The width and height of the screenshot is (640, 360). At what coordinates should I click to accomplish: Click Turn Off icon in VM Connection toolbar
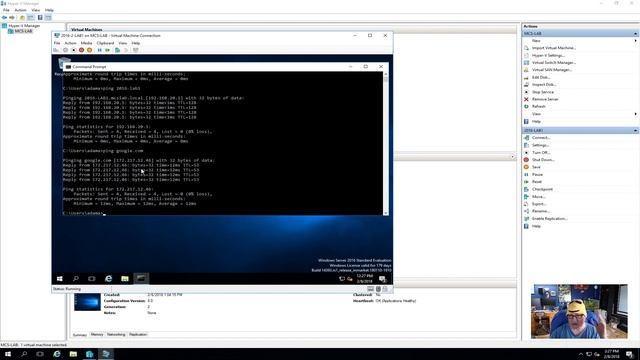73,50
